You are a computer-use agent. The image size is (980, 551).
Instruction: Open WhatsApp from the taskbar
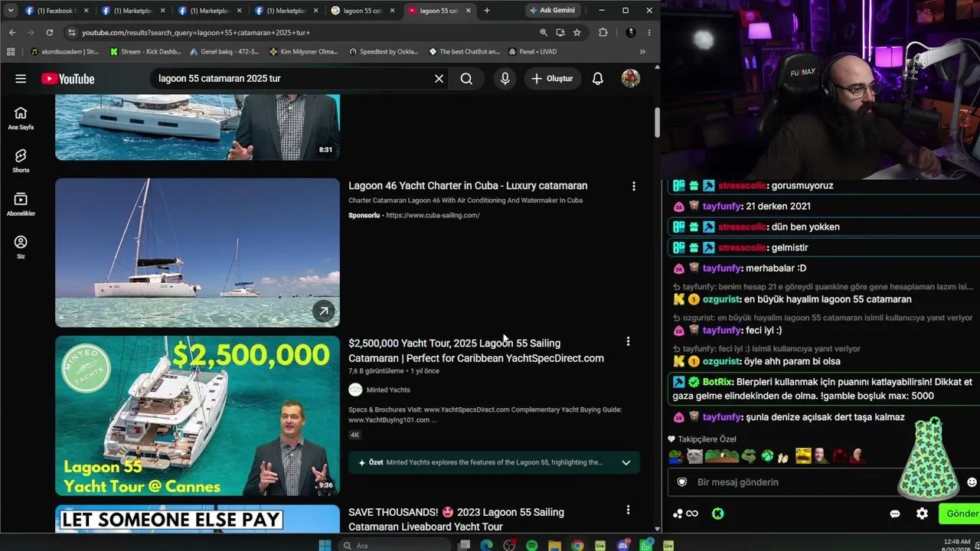[x=645, y=545]
